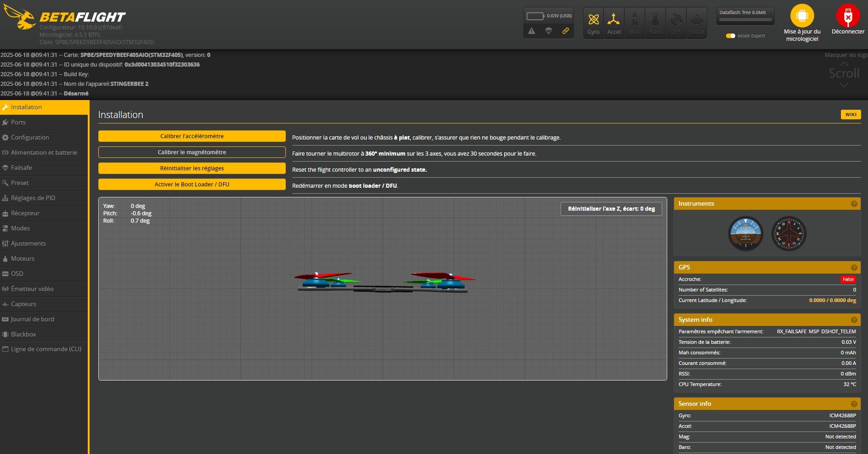This screenshot has width=868, height=454.
Task: Click the heading compass instrument
Action: (x=789, y=234)
